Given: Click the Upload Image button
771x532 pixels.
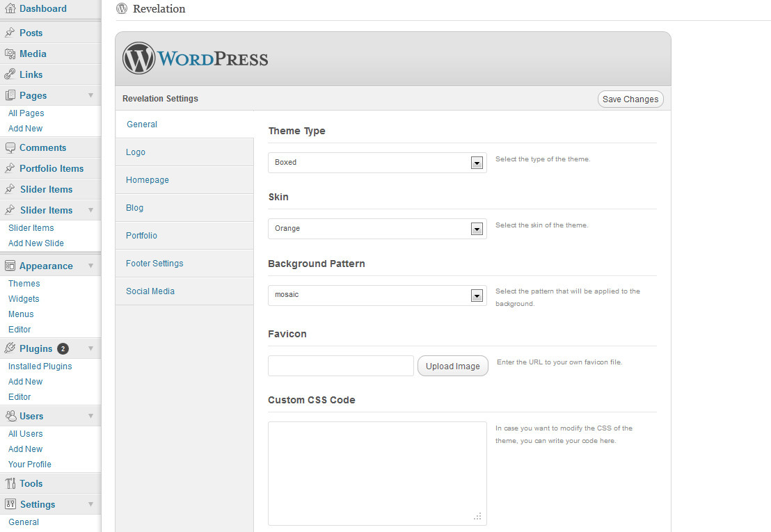Looking at the screenshot, I should click(x=453, y=366).
